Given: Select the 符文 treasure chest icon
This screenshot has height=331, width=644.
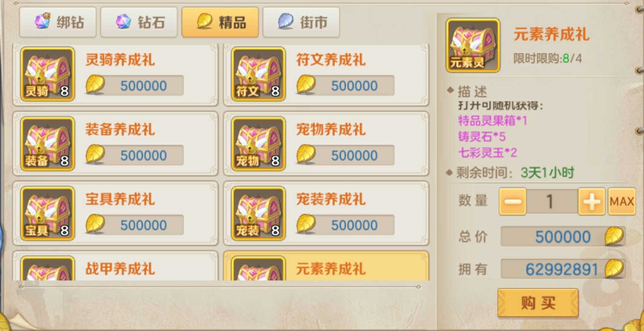Looking at the screenshot, I should [x=258, y=74].
